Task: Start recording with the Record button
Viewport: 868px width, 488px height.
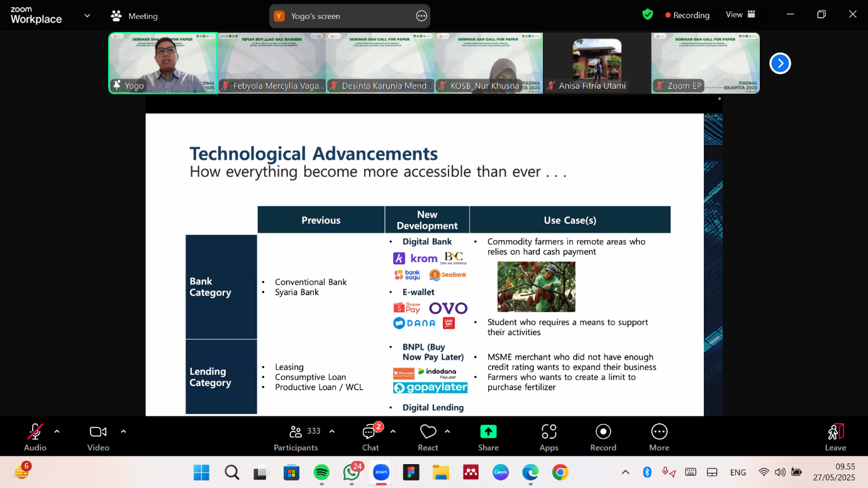Action: click(x=603, y=437)
